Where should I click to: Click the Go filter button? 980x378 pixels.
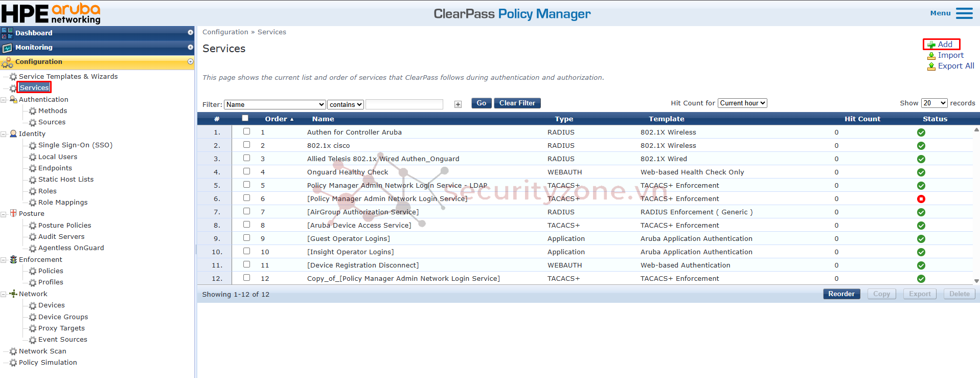coord(482,103)
